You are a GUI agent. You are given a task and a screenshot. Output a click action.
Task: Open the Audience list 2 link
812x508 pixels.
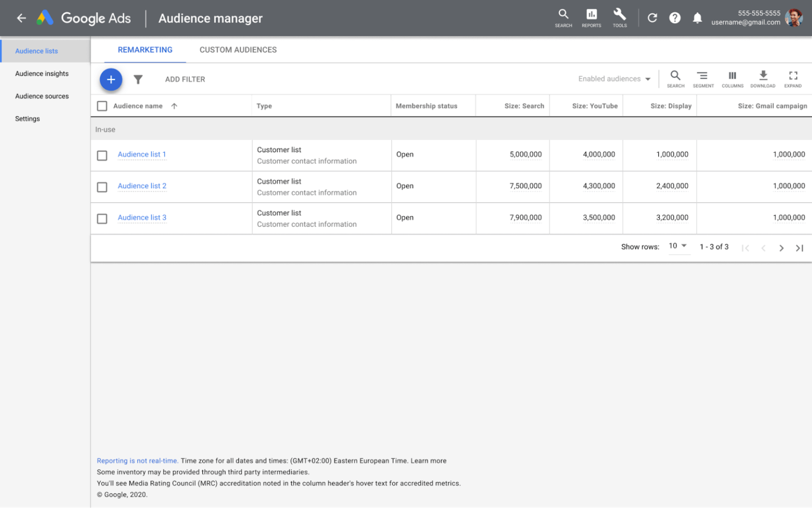coord(142,186)
